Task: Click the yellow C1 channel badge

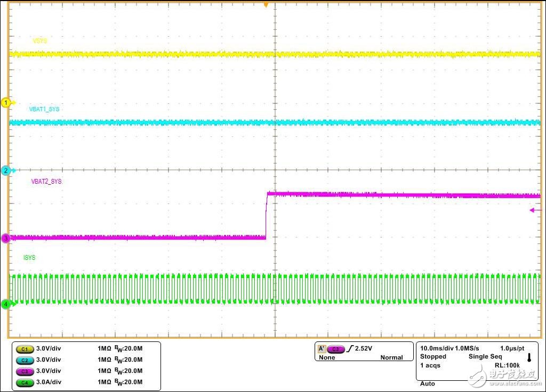Action: [25, 349]
